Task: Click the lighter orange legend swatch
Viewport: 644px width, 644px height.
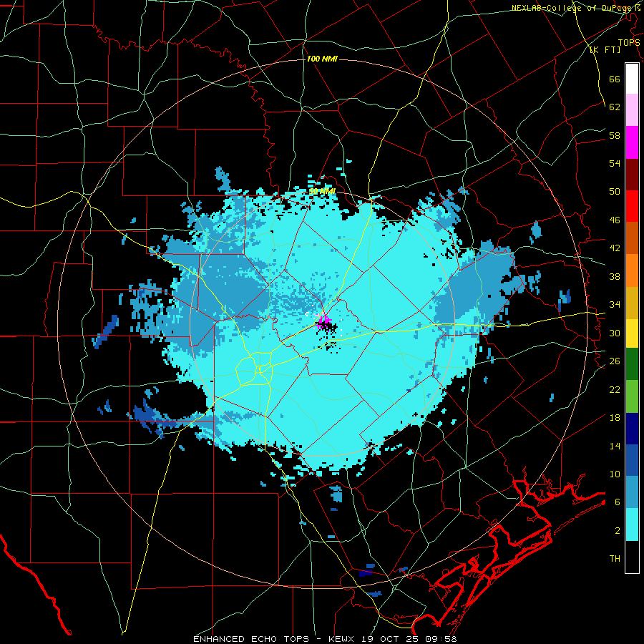Action: pos(632,270)
